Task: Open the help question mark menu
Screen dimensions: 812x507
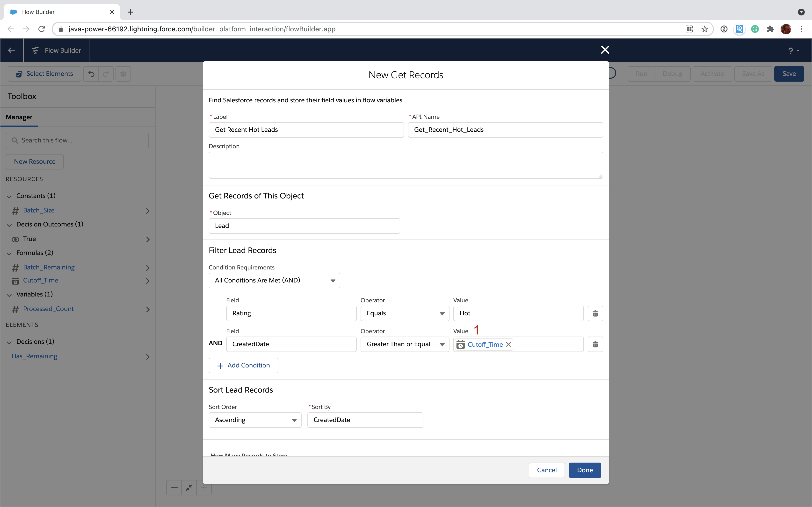Action: (x=793, y=51)
